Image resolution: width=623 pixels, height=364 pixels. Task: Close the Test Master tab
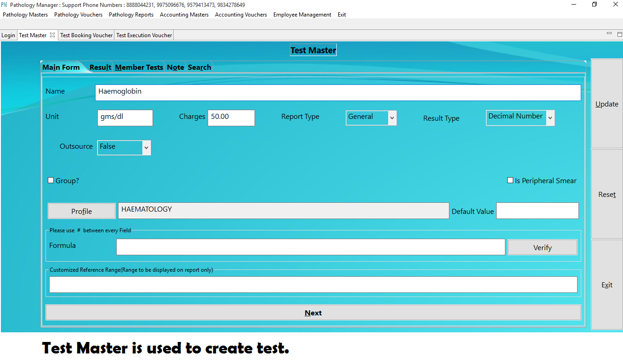pos(52,35)
